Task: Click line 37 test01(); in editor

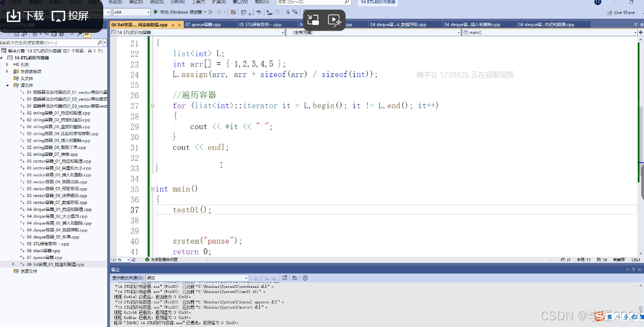Action: point(192,210)
